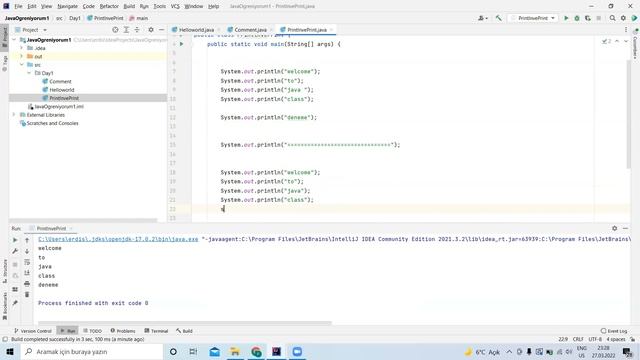640x360 pixels.
Task: Expand External Libraries node
Action: tap(14, 115)
